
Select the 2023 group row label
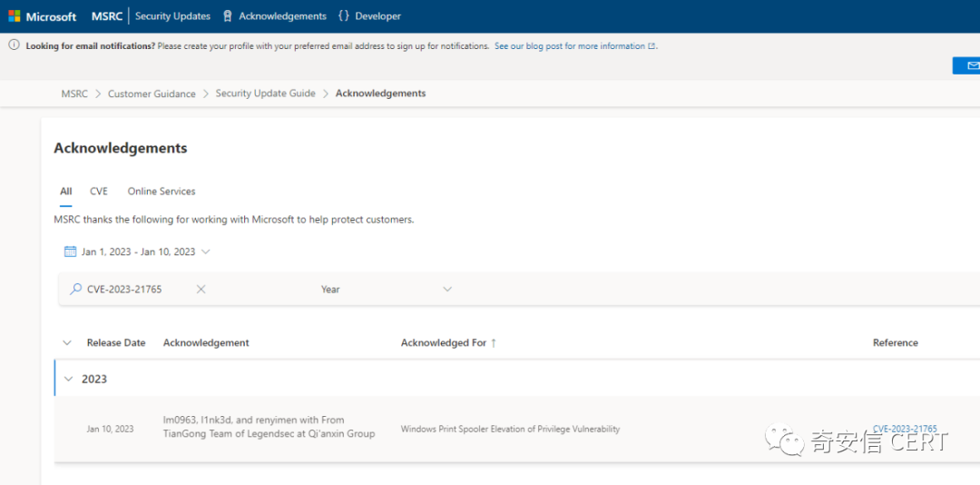coord(94,380)
